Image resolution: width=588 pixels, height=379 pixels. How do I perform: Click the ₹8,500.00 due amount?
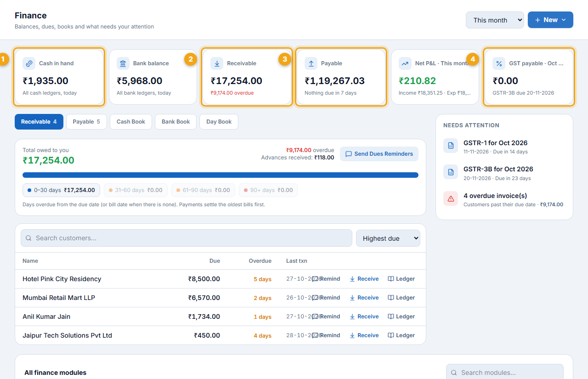(204, 279)
